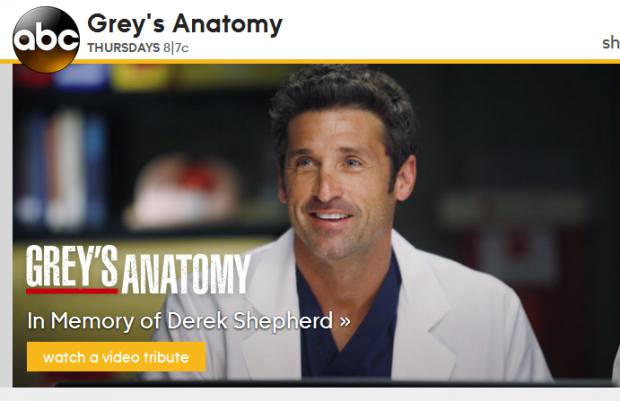Click the word ANATOMY in the banner logo

186,274
